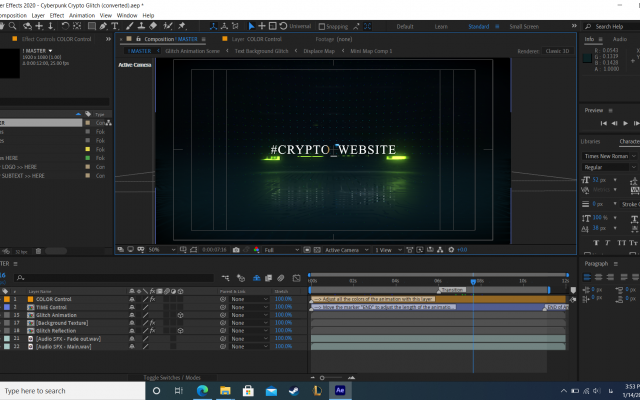Open the Effect menu

point(57,16)
